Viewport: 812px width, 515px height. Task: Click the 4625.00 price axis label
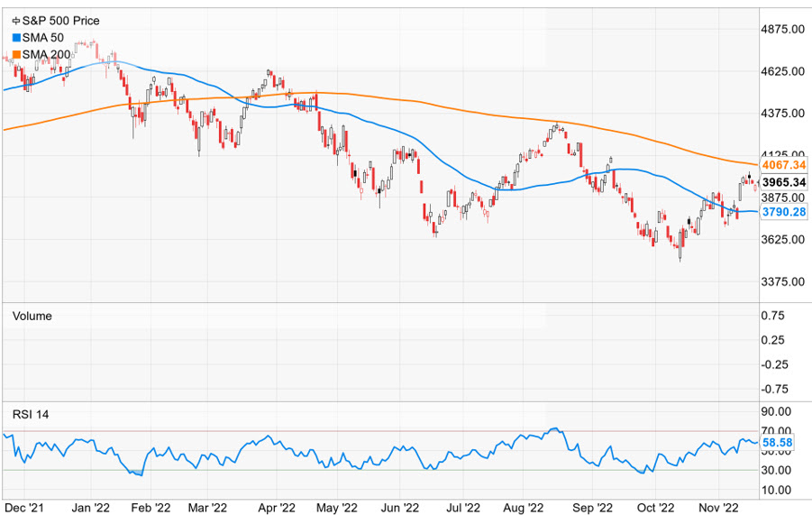click(782, 71)
